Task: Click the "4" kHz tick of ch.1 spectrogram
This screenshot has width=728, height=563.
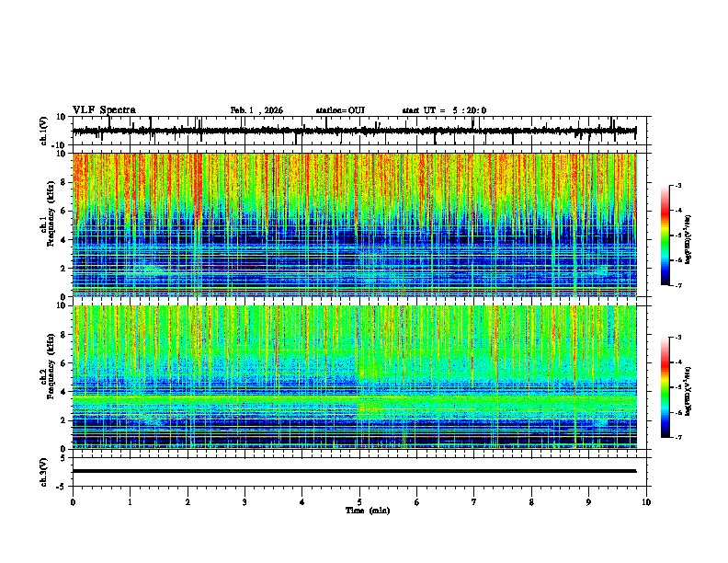Action: point(63,240)
